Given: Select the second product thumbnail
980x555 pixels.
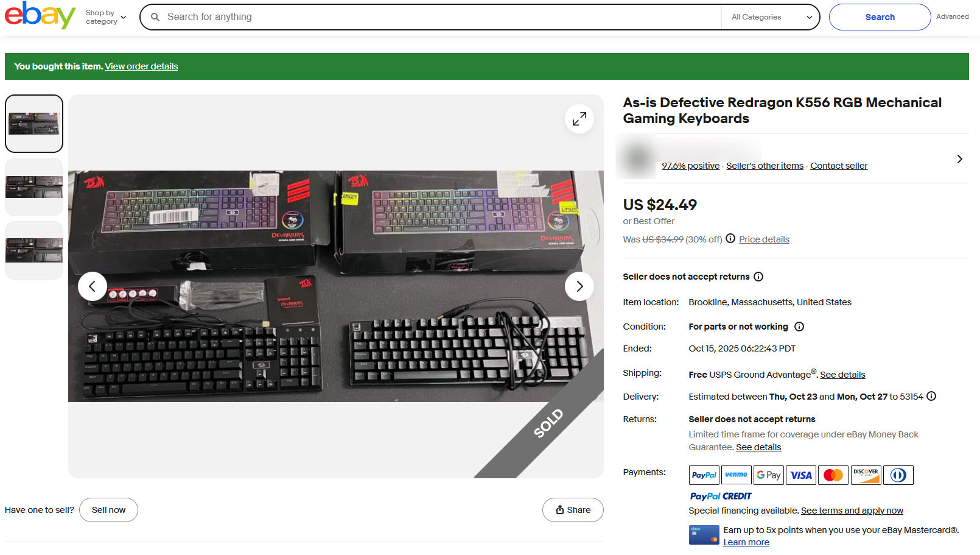Looking at the screenshot, I should 34,187.
